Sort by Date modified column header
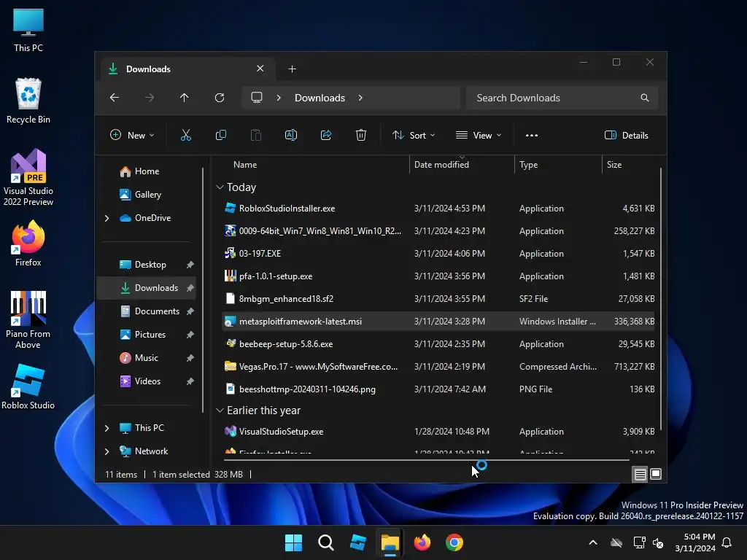The image size is (747, 560). click(x=441, y=165)
